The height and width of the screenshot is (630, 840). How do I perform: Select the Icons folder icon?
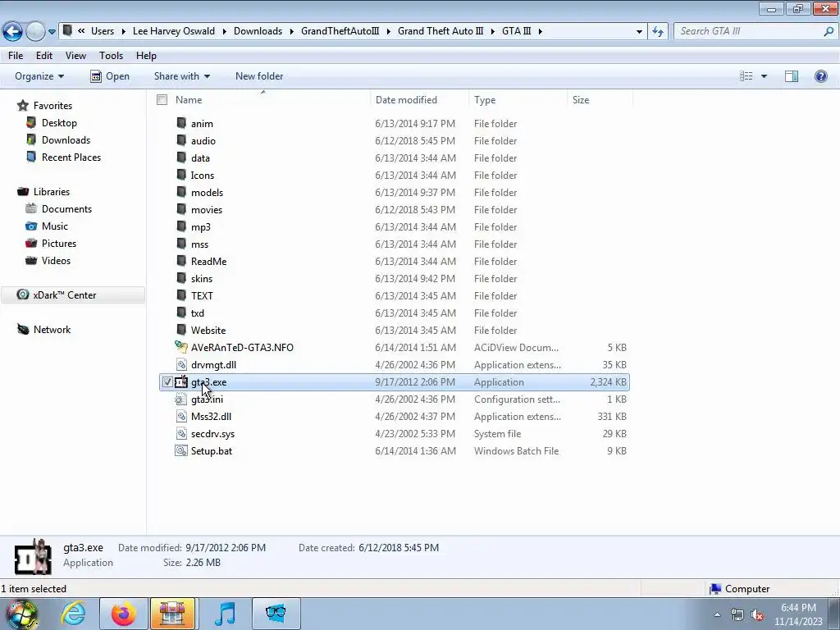click(181, 174)
